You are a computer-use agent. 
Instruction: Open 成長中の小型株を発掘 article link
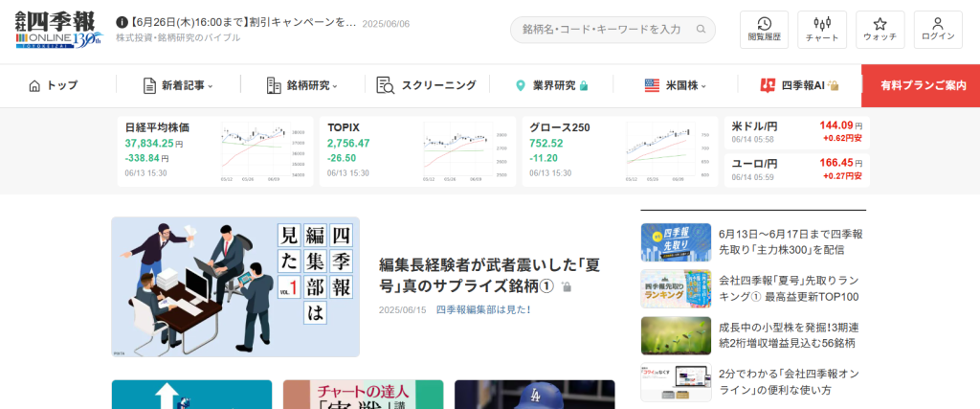click(789, 335)
